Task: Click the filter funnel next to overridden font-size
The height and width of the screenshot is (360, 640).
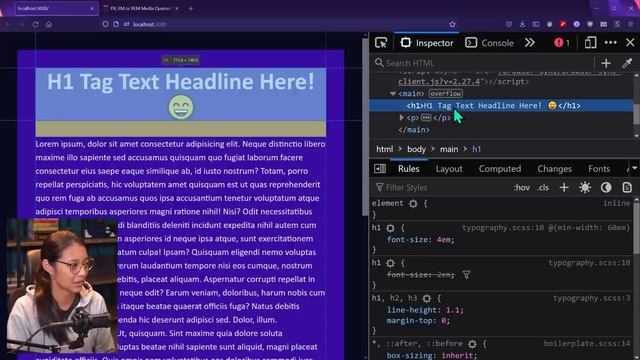Action: [x=466, y=275]
